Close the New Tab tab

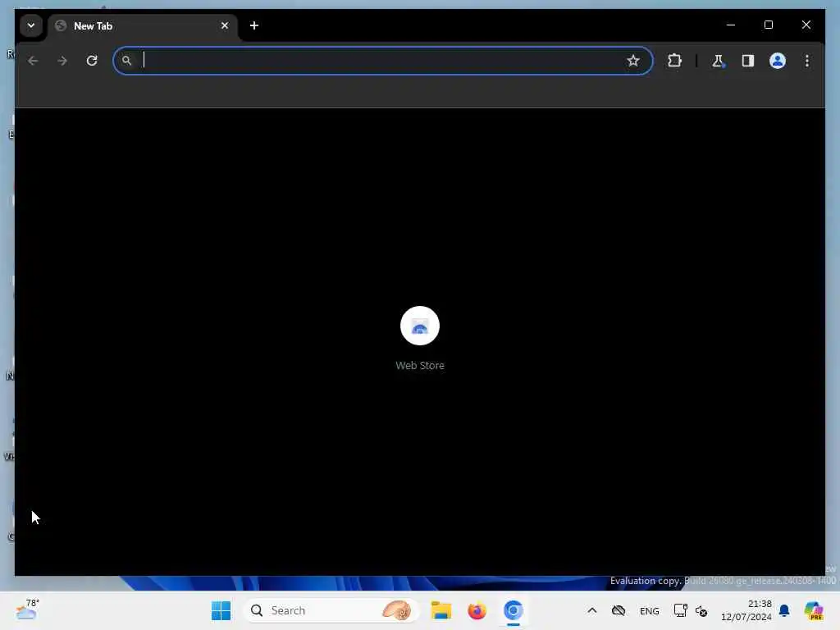coord(225,25)
